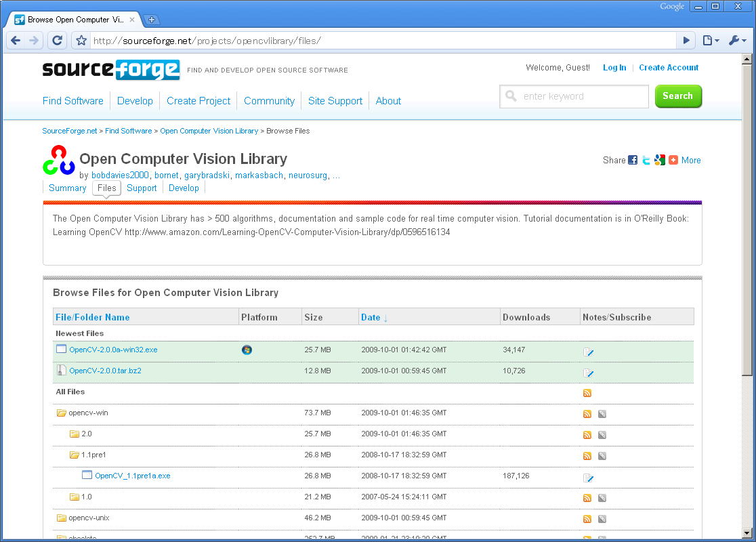The image size is (756, 542).
Task: Click the vertical scrollbar down arrow
Action: pos(747,533)
